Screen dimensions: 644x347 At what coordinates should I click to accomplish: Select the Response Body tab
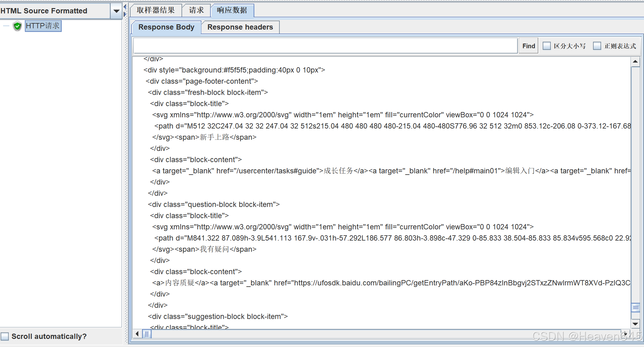[166, 27]
